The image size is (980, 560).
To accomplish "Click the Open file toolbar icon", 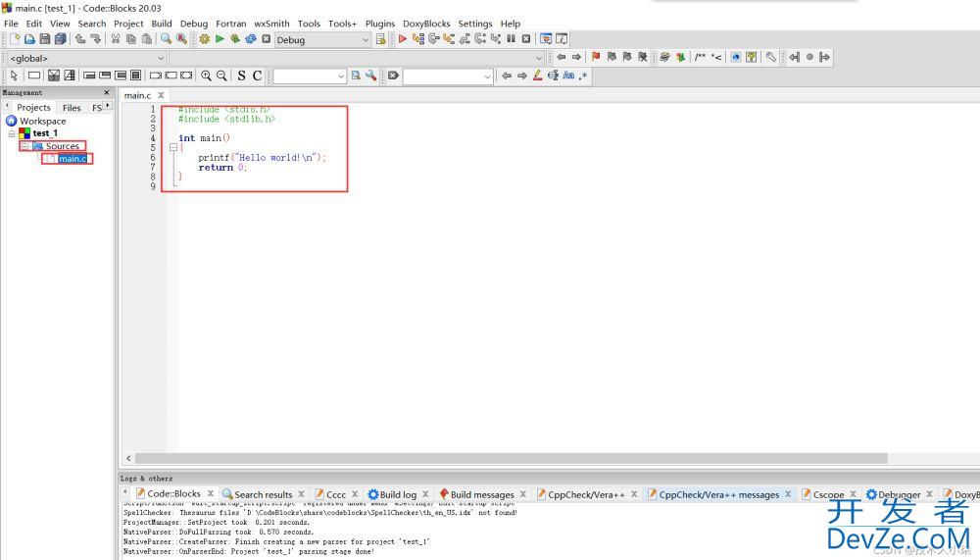I will (x=29, y=39).
